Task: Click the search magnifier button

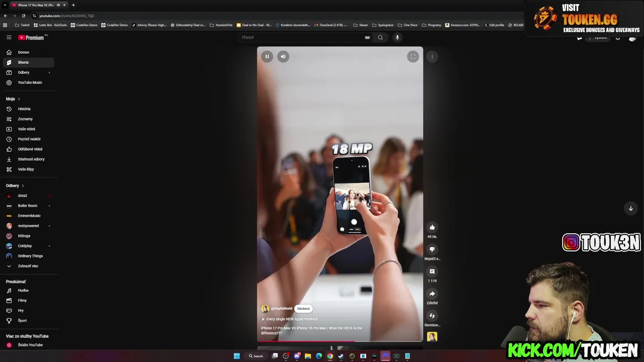Action: point(380,37)
